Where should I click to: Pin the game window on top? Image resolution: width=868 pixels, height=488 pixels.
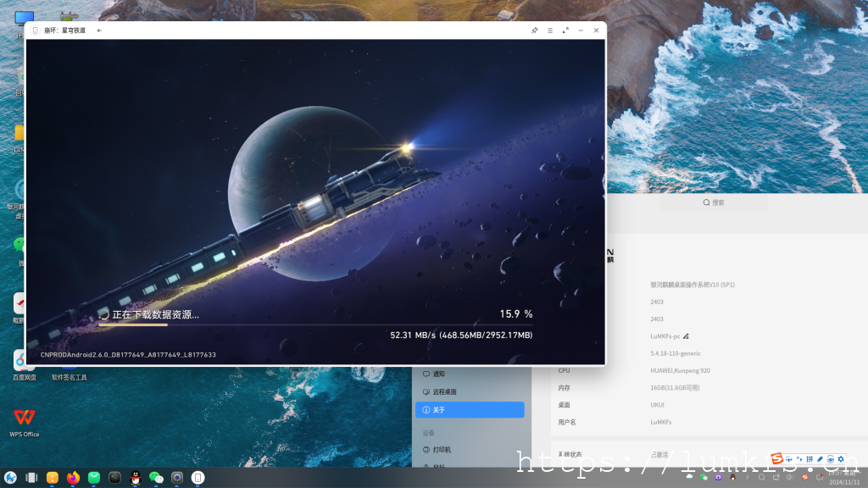pyautogui.click(x=534, y=30)
